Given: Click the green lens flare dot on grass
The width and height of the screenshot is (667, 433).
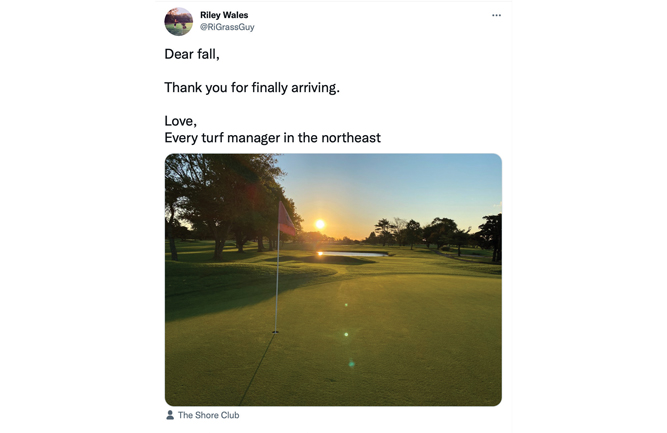Looking at the screenshot, I should click(x=347, y=334).
